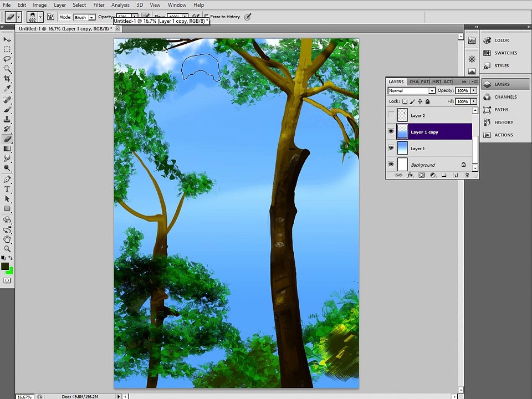Select the Eyedropper tool
Image resolution: width=532 pixels, height=399 pixels.
[x=7, y=89]
